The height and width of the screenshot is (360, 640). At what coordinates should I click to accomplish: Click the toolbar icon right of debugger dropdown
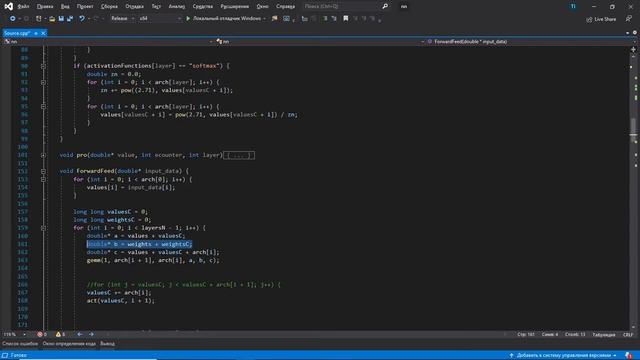(274, 18)
